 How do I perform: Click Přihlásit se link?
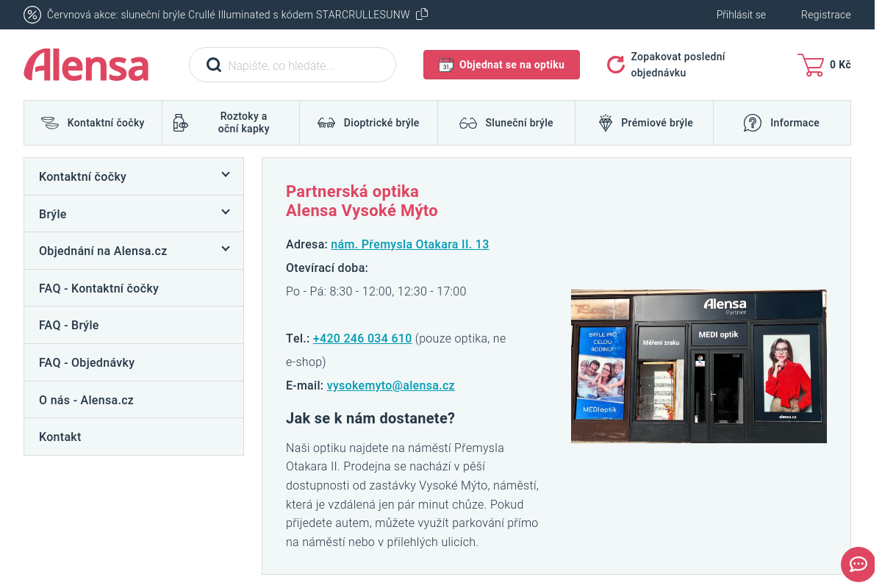[x=741, y=15]
